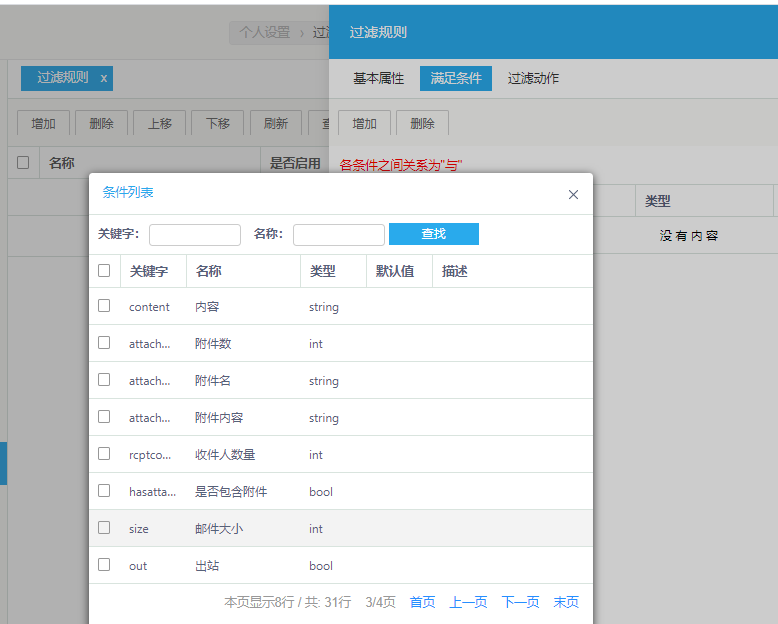Viewport: 778px width, 624px height.
Task: Select the 满足条件 tab
Action: (455, 78)
